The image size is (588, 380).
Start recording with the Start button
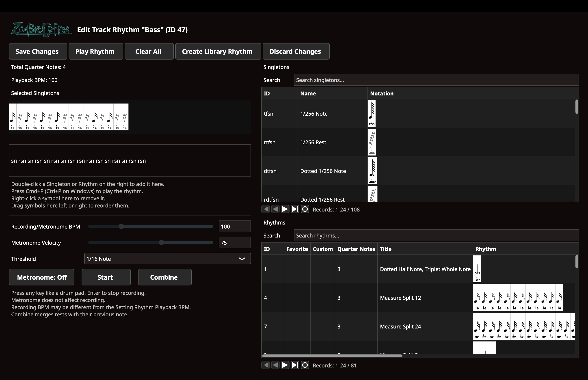(106, 277)
